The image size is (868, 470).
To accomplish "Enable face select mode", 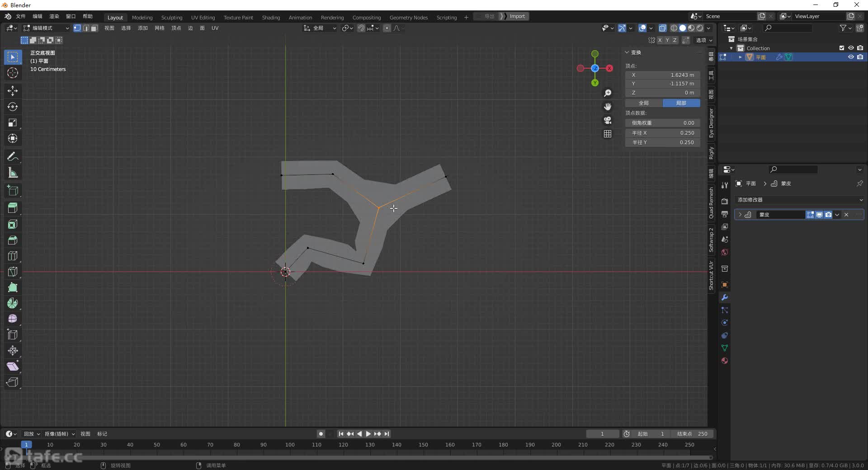I will pos(94,28).
